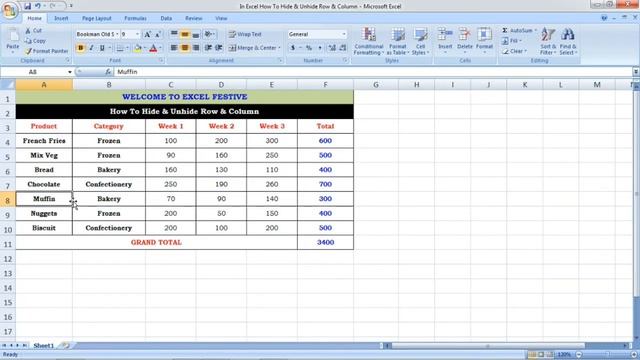Toggle Top Align for cell
The width and height of the screenshot is (640, 360).
pyautogui.click(x=174, y=34)
